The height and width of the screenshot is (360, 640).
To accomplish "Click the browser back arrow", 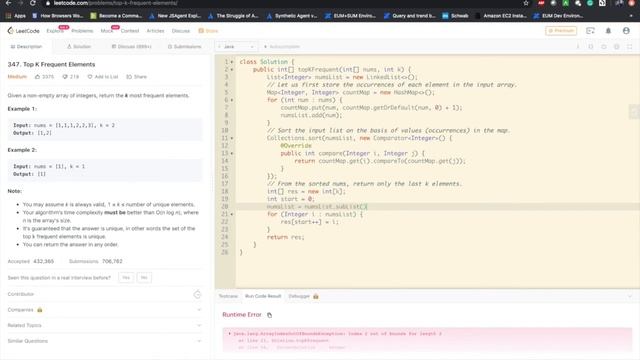I will coord(8,3).
